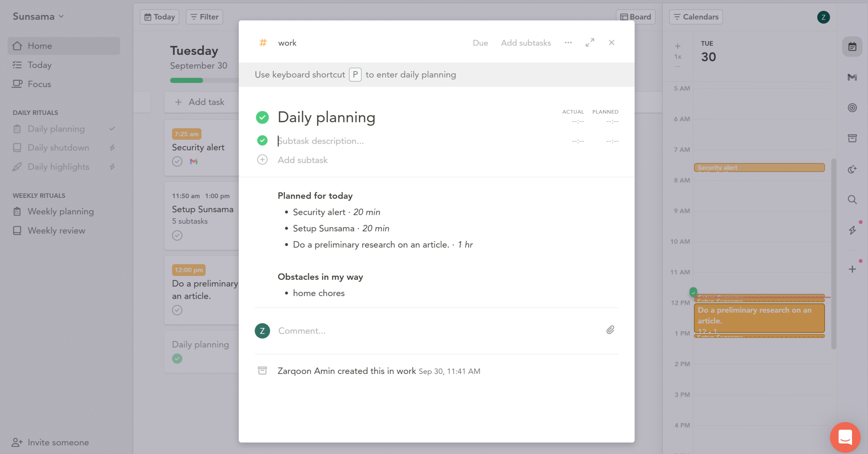
Task: Add a new task to Tuesday
Action: tap(201, 102)
